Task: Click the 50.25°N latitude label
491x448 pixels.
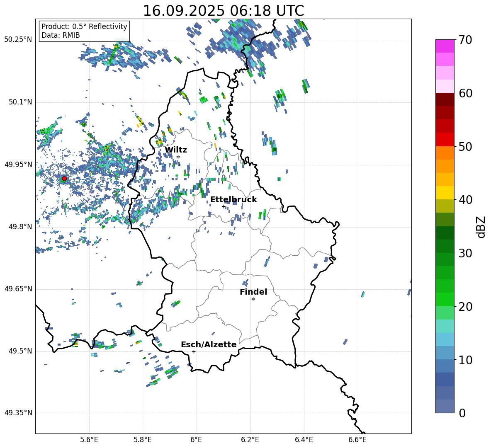Action: tap(18, 40)
